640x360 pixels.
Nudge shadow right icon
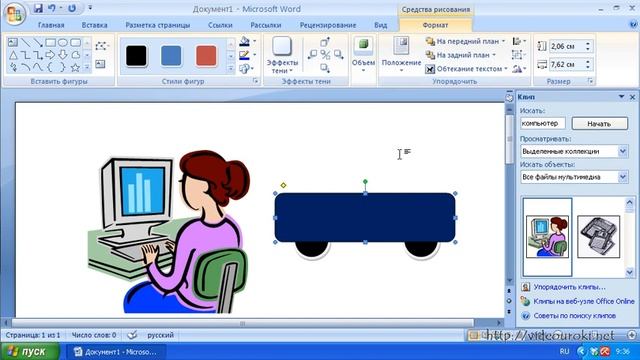[x=338, y=54]
